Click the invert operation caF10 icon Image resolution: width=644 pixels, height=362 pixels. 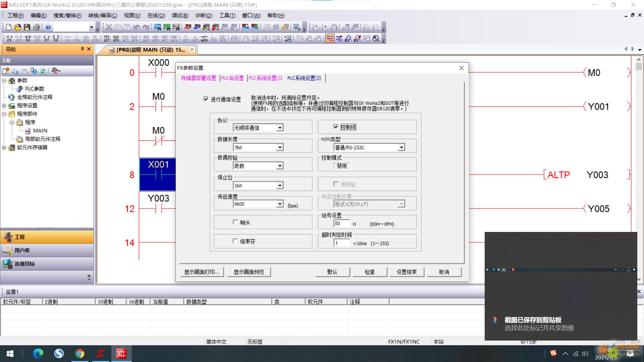pos(204,39)
